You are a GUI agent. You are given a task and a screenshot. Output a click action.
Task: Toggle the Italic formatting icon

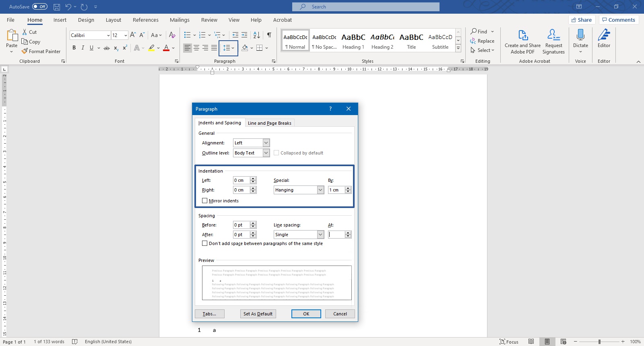[83, 48]
